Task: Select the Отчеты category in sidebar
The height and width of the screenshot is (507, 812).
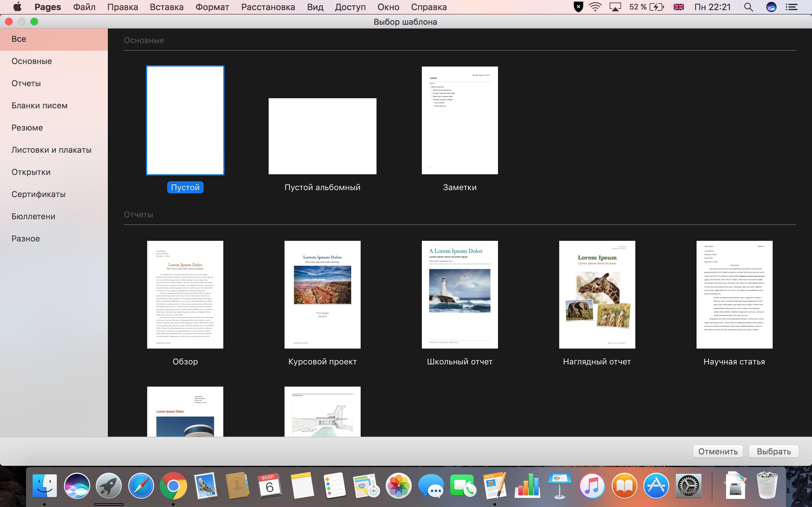Action: click(26, 83)
